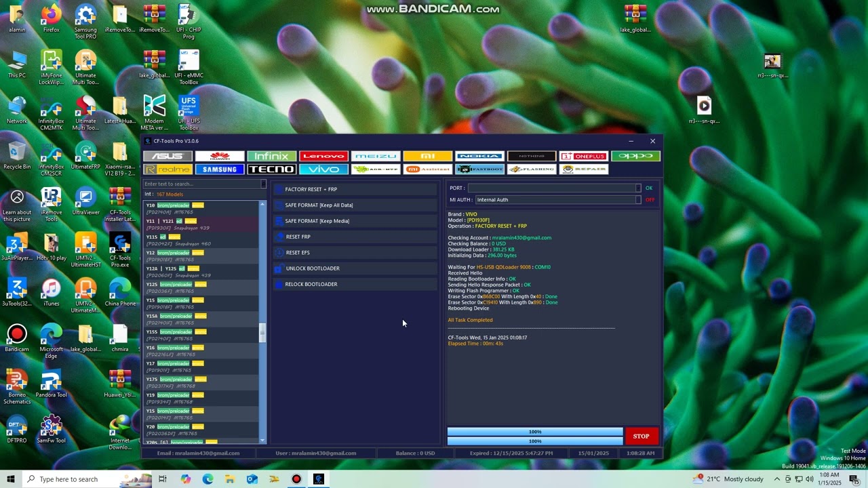Choose the Nokia brand logo

(x=479, y=156)
